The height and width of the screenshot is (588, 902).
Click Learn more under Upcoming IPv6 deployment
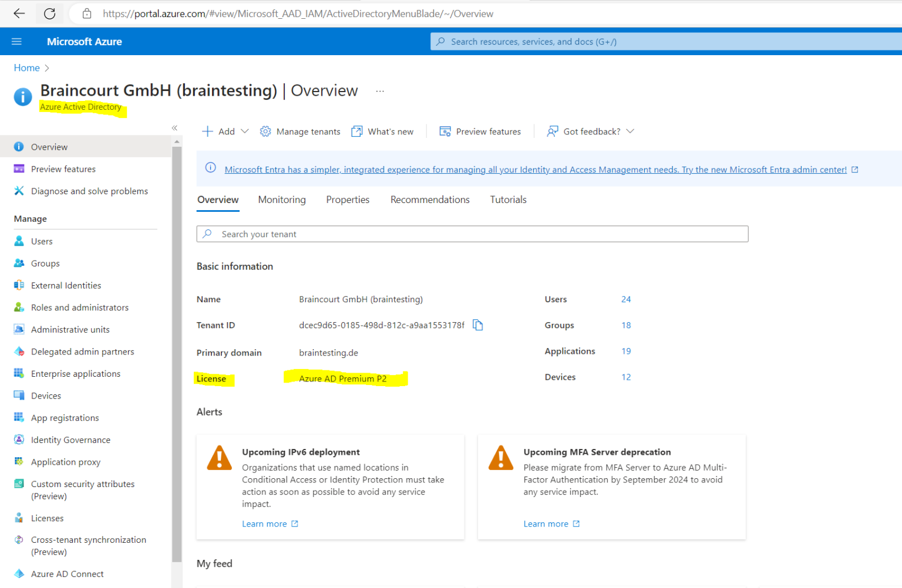pyautogui.click(x=264, y=523)
